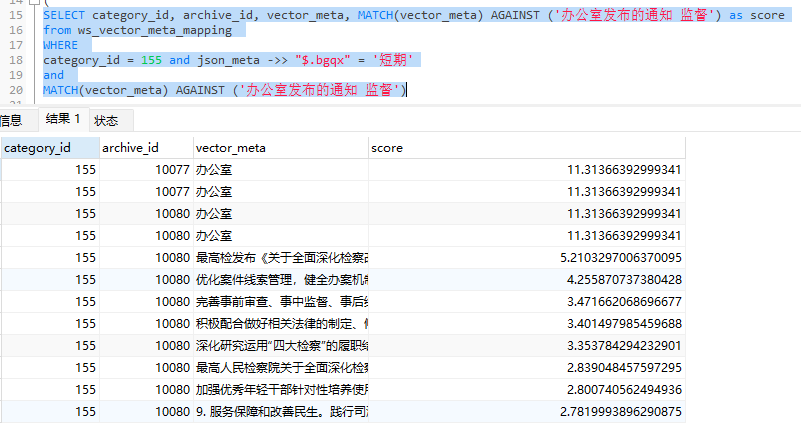801x423 pixels.
Task: Click the SELECT keyword on line 15
Action: click(65, 15)
